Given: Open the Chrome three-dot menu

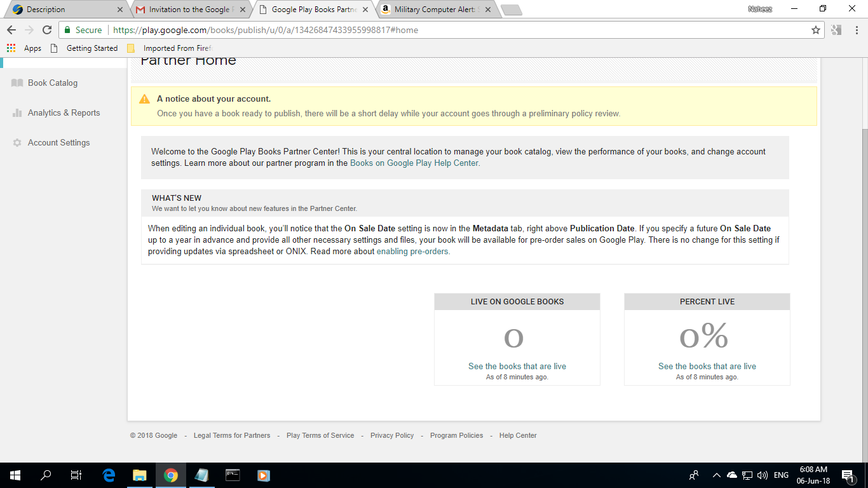Looking at the screenshot, I should click(856, 30).
